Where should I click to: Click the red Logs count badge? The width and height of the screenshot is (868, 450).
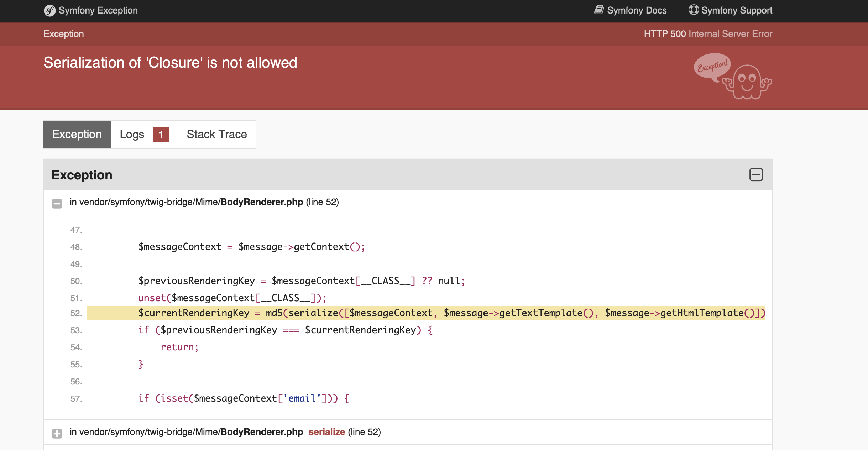pos(161,135)
